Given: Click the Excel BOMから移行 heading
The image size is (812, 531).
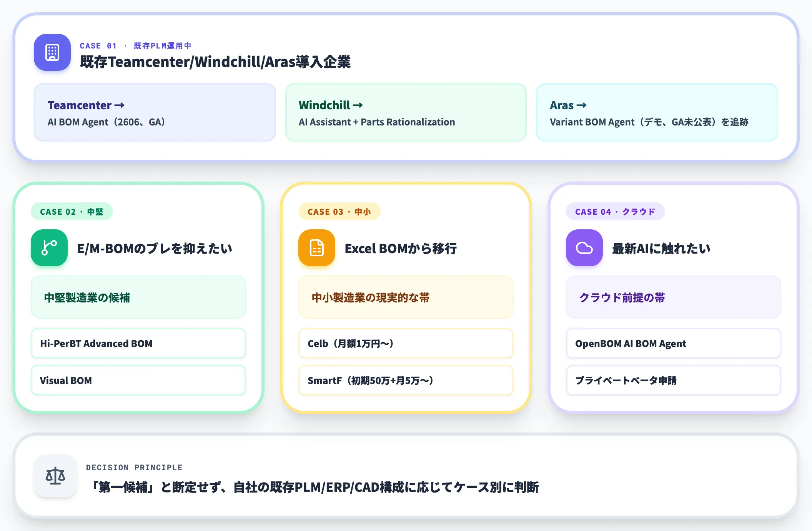Looking at the screenshot, I should tap(401, 249).
